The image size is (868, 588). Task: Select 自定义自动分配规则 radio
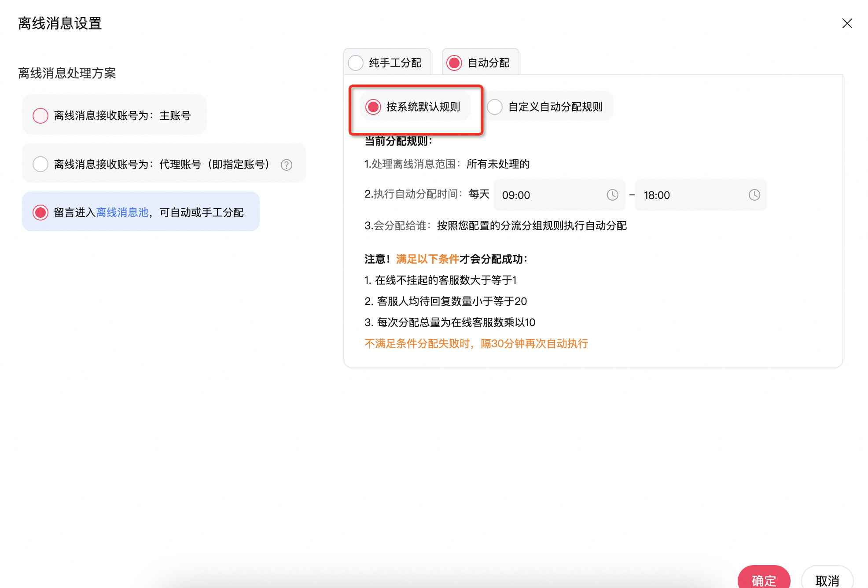[x=495, y=107]
